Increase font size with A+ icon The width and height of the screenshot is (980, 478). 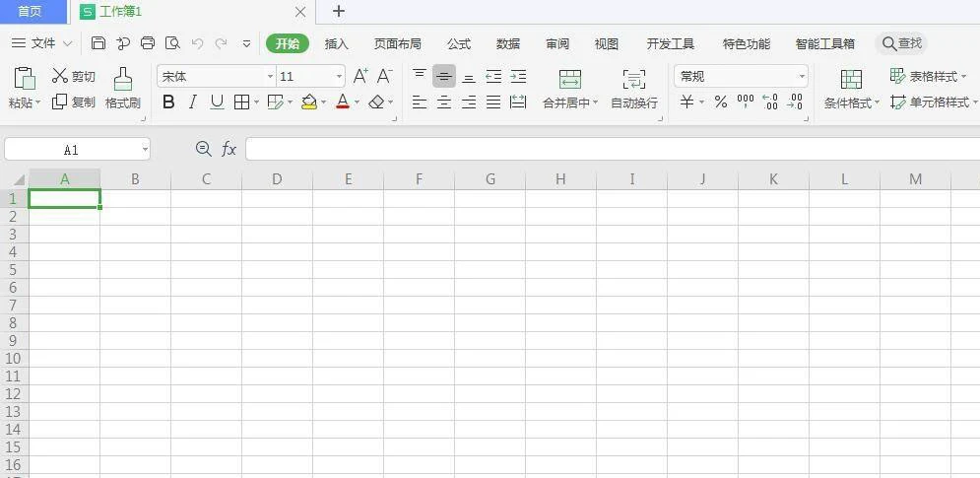point(360,76)
